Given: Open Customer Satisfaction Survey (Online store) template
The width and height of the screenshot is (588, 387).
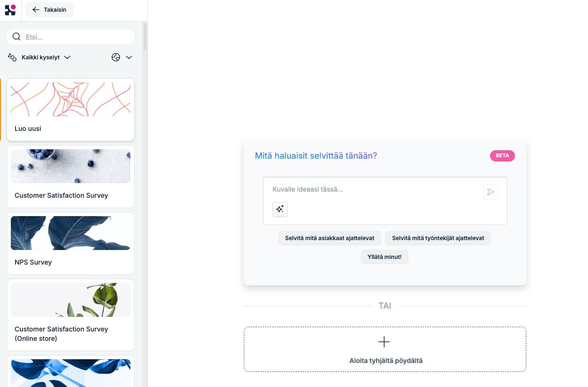Looking at the screenshot, I should (x=71, y=315).
